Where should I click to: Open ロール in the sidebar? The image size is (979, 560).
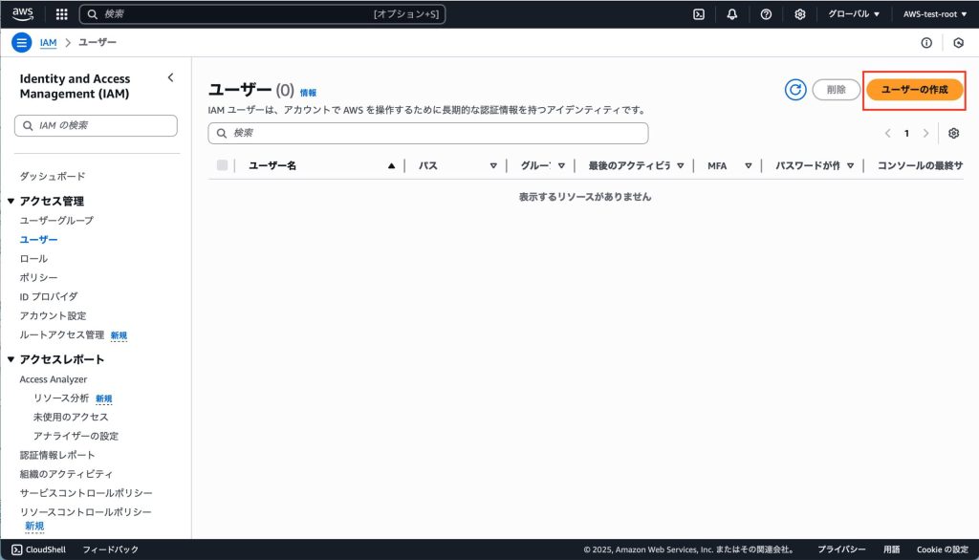coord(33,258)
